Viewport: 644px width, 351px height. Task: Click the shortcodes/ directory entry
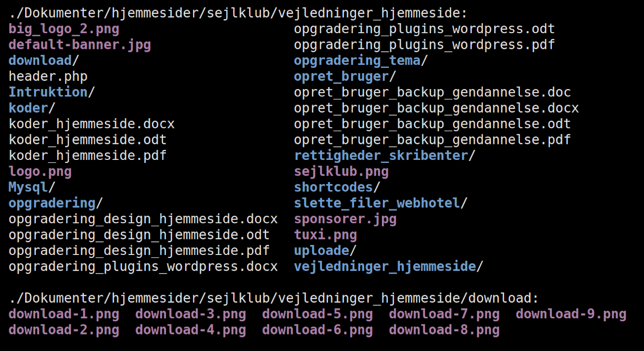[x=334, y=188]
